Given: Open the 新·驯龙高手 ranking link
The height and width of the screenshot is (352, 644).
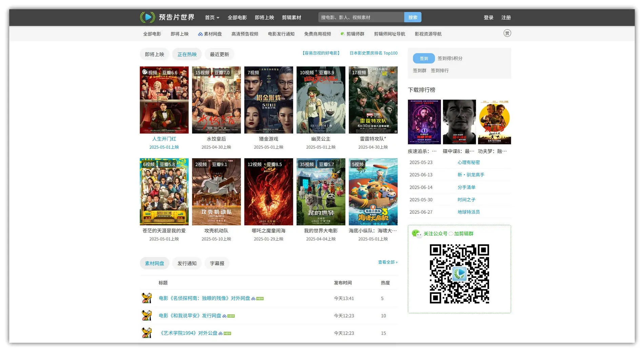Looking at the screenshot, I should tap(471, 175).
